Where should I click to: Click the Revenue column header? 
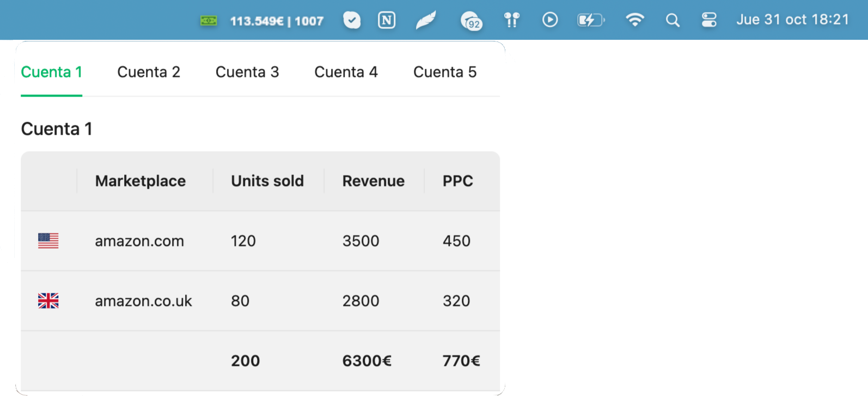374,181
